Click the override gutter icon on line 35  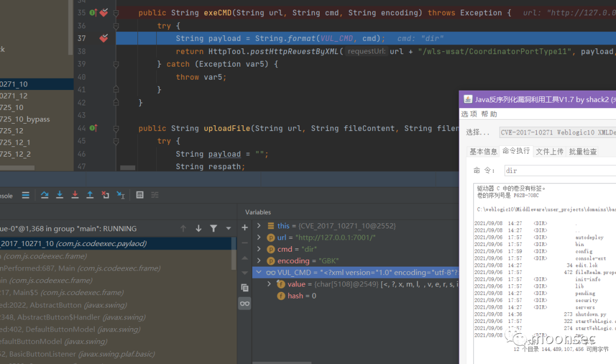pyautogui.click(x=93, y=13)
